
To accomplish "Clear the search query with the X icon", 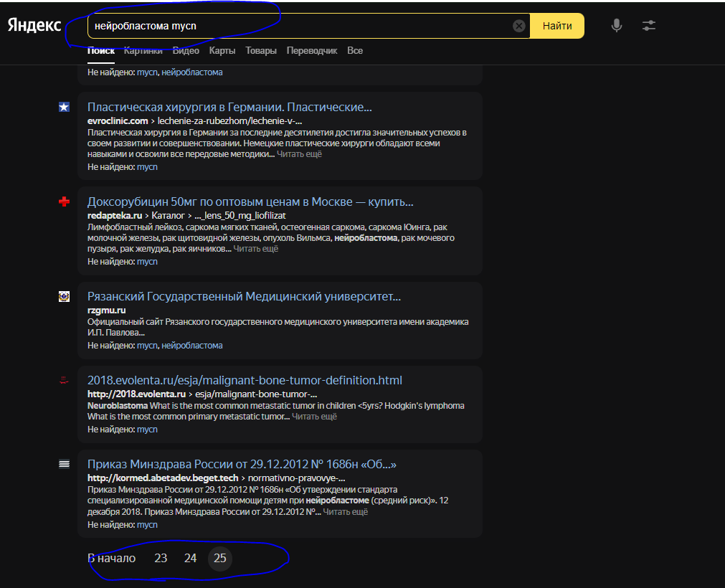I will point(518,26).
